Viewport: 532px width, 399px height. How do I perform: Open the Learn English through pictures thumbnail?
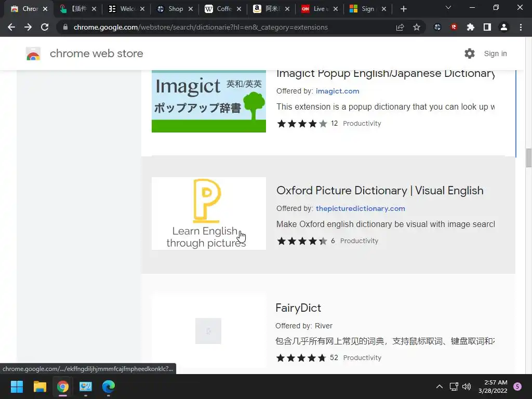209,214
